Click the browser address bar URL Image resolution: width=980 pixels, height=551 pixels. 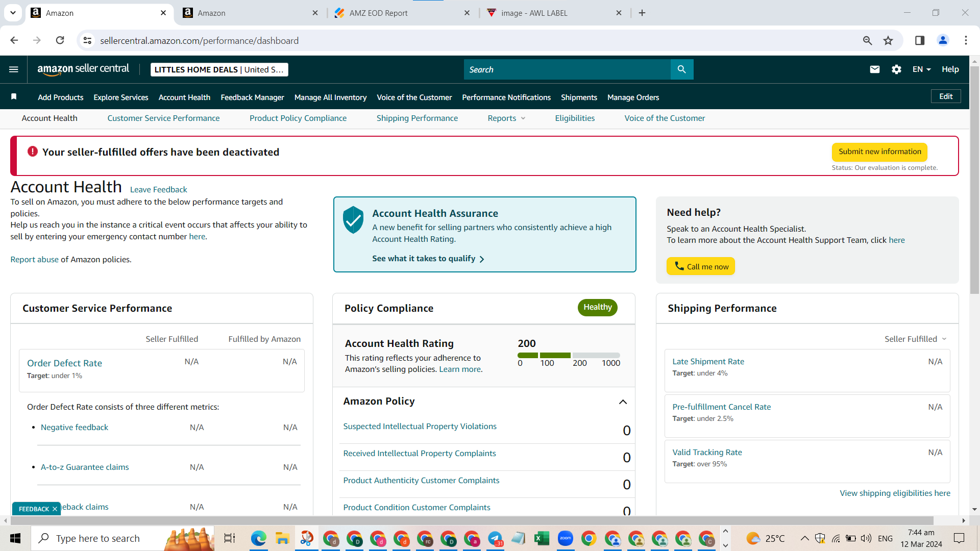199,41
